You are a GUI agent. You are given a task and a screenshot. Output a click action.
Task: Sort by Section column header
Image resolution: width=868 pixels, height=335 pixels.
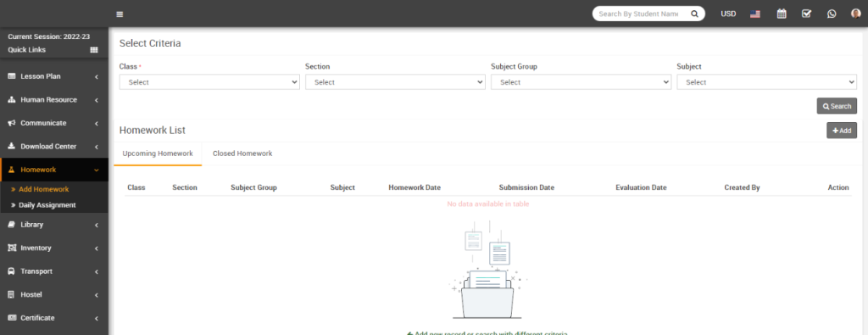pos(184,187)
